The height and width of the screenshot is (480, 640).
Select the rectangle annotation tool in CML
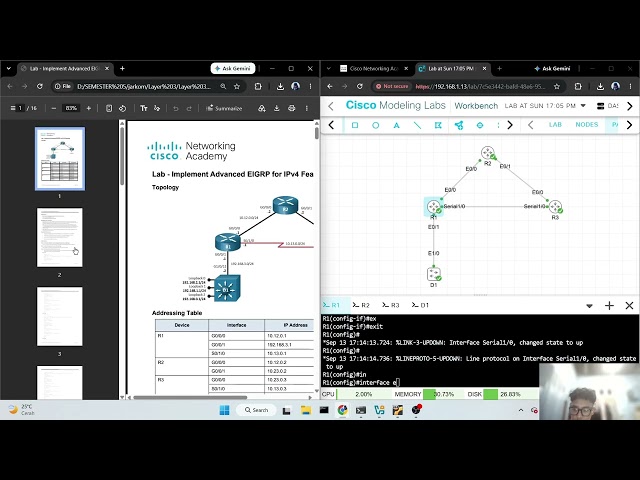[355, 125]
